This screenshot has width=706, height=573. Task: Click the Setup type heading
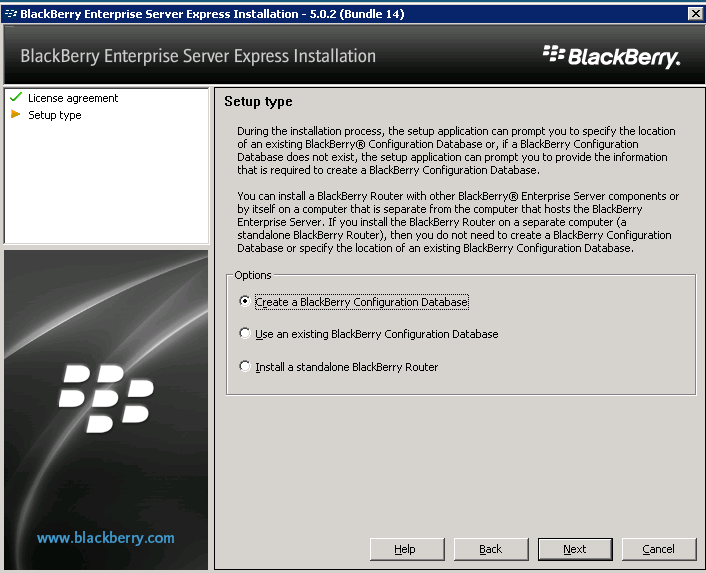pyautogui.click(x=258, y=102)
